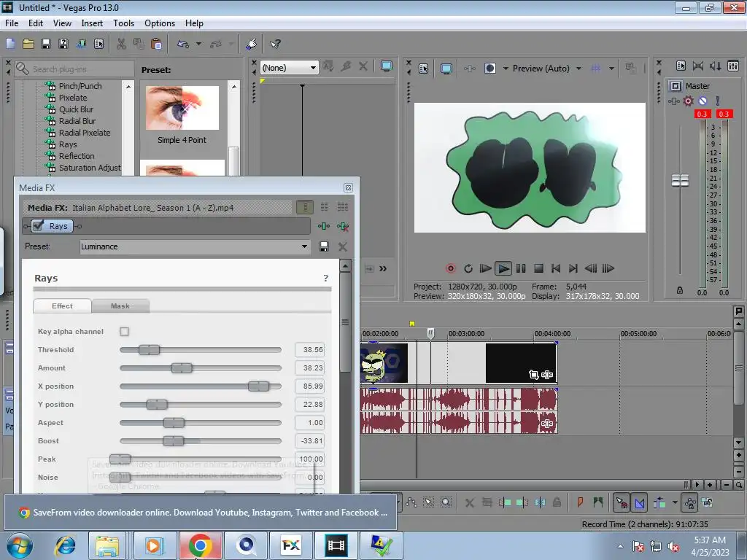Click the Master bus label button
Screen dimensions: 747x560
click(x=676, y=86)
